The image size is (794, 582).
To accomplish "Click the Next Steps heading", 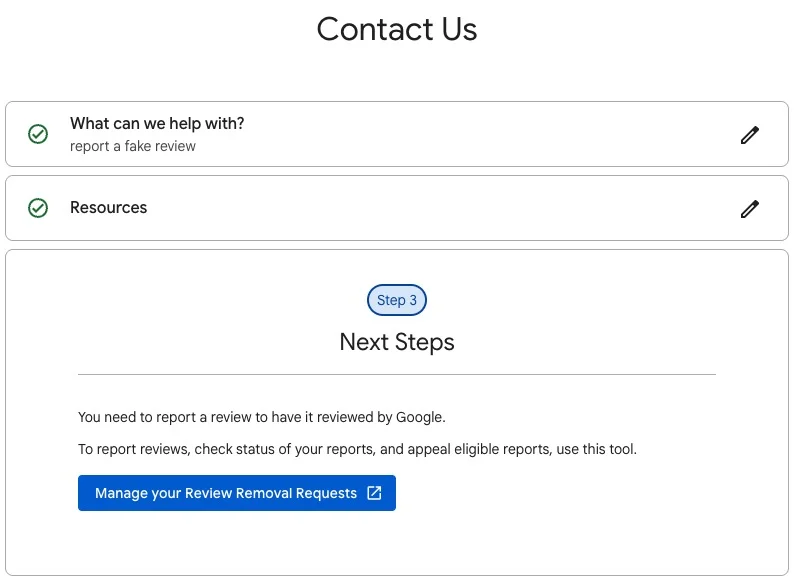I will tap(397, 342).
